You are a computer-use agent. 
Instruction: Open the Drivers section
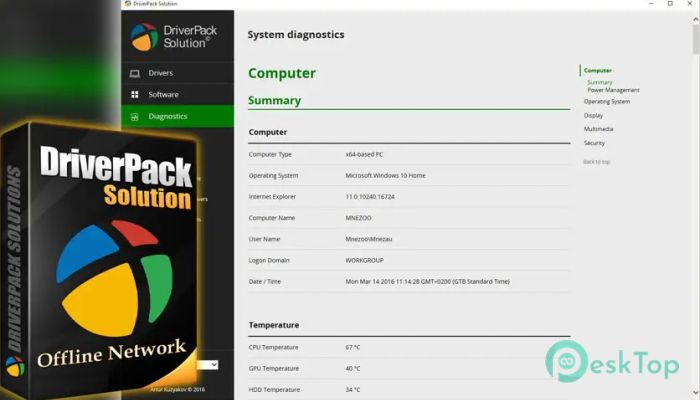tap(177, 73)
